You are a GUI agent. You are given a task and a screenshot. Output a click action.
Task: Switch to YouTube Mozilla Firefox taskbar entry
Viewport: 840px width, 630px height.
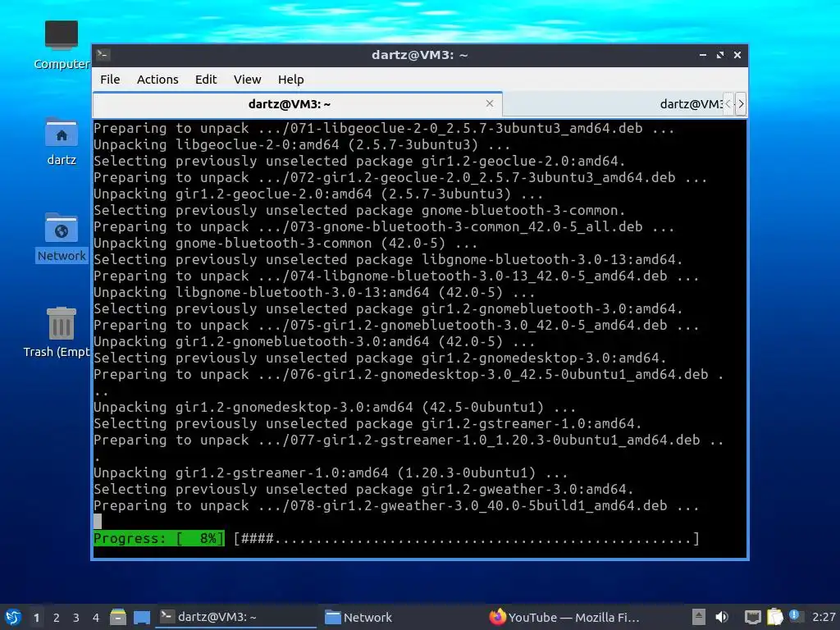(x=565, y=617)
